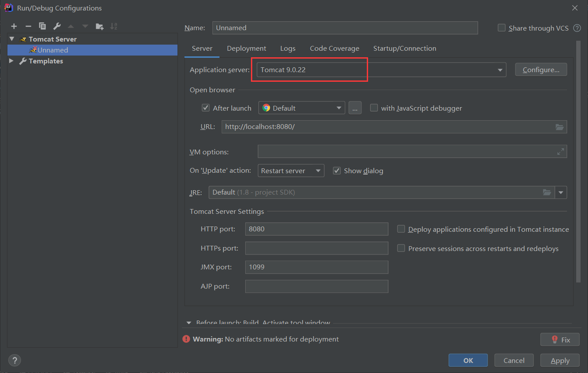The width and height of the screenshot is (588, 373).
Task: Expand the Templates tree node
Action: [x=12, y=61]
